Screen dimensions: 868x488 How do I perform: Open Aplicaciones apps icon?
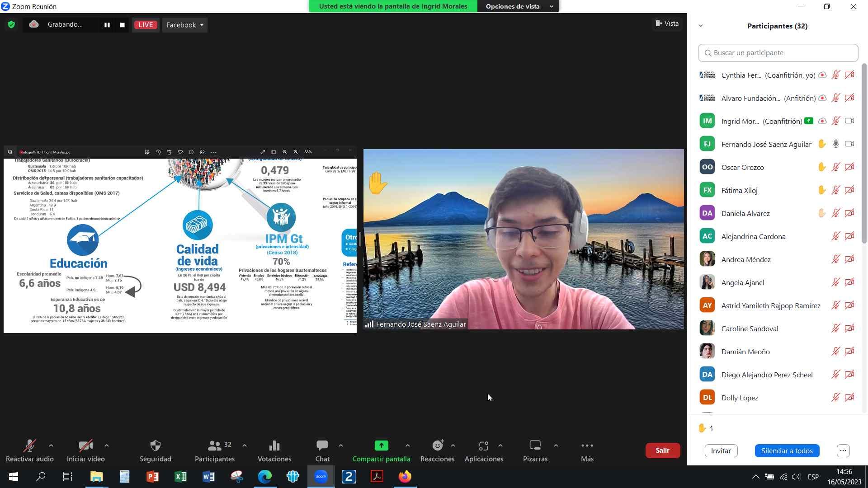click(x=483, y=446)
